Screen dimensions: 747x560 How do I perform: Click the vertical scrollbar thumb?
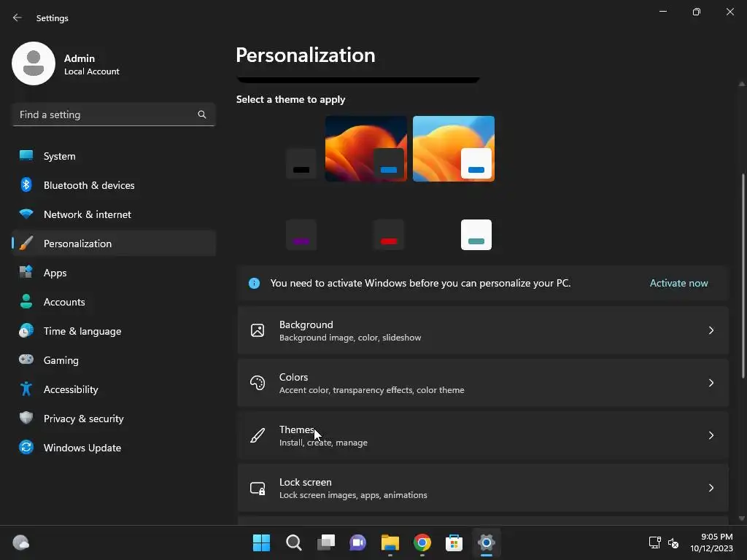[x=742, y=276]
